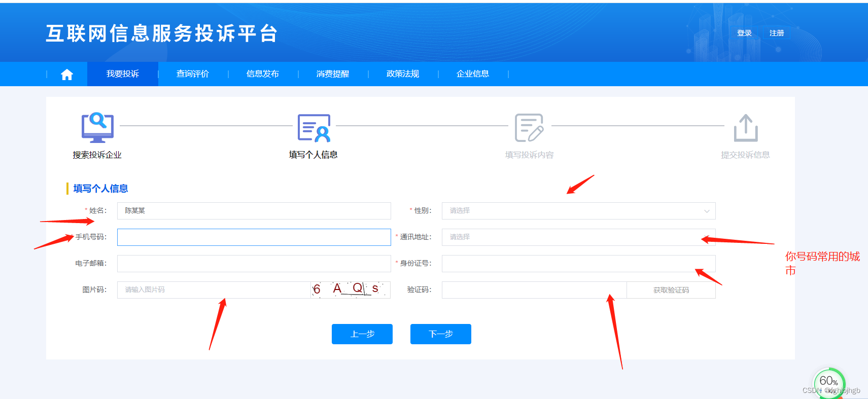Open the 企业信息 tab

473,74
